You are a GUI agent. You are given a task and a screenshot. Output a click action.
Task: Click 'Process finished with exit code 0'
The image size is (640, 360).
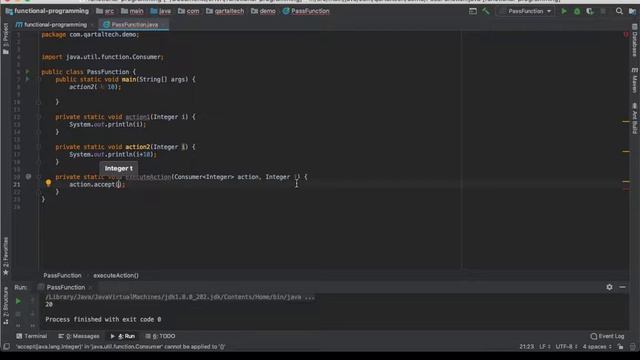pyautogui.click(x=103, y=320)
